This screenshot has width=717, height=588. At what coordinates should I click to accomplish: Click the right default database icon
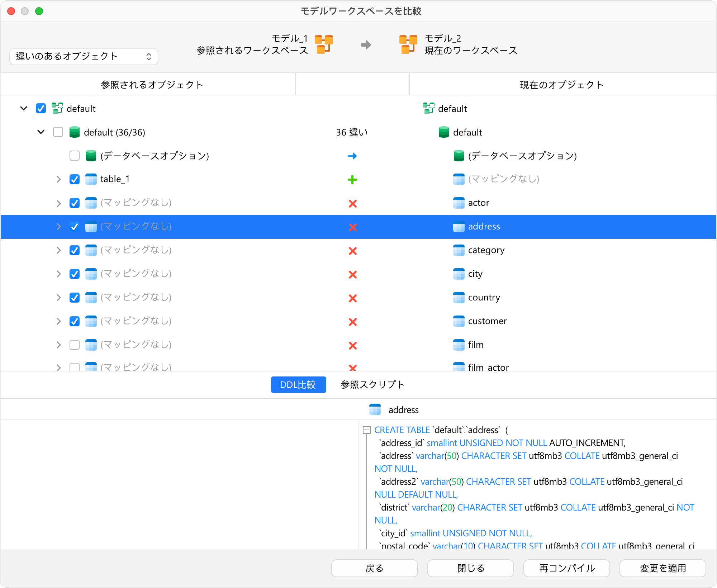(444, 132)
